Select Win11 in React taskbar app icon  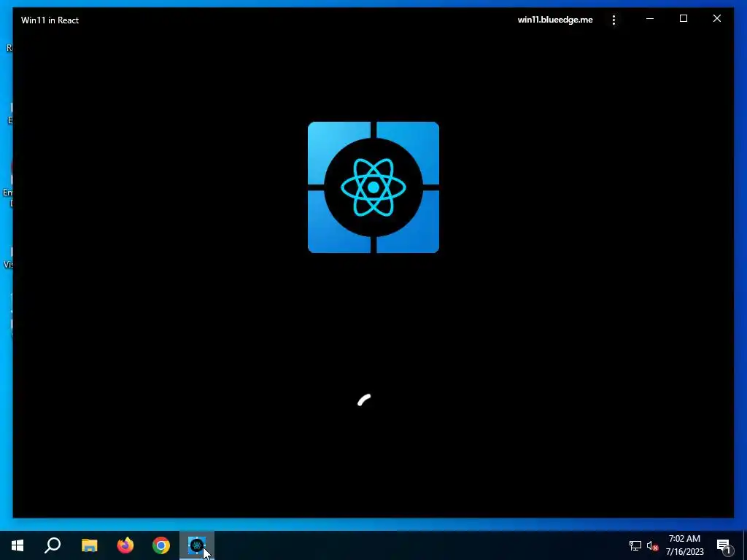click(197, 545)
